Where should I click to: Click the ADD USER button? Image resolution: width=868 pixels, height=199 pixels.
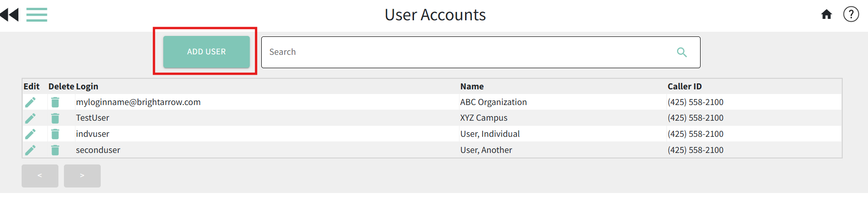pyautogui.click(x=207, y=52)
